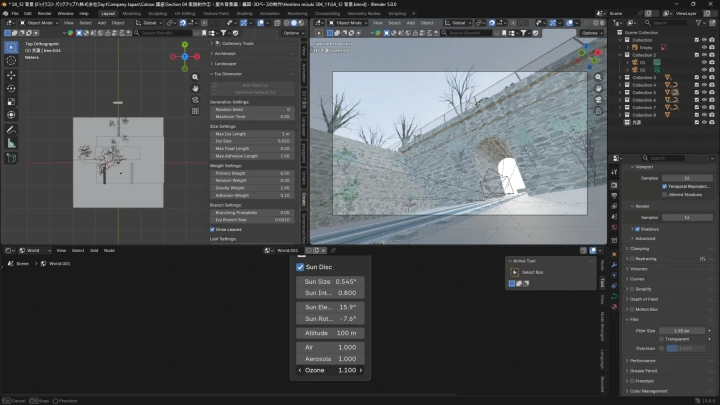Hide Collection 8 with its eye icon
720x405 pixels.
point(704,115)
